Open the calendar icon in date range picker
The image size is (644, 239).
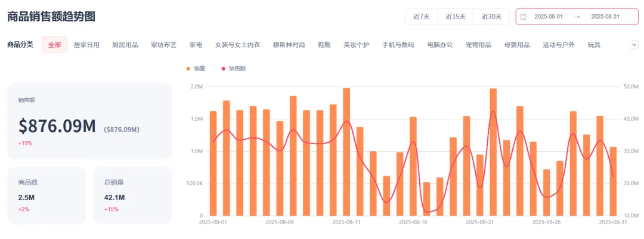pyautogui.click(x=524, y=17)
